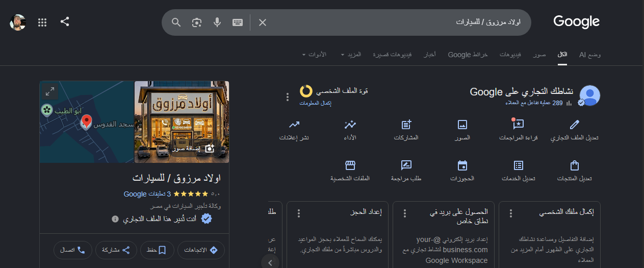The width and height of the screenshot is (644, 268).
Task: Open the menu on إعداد الحجز card
Action: click(x=299, y=213)
